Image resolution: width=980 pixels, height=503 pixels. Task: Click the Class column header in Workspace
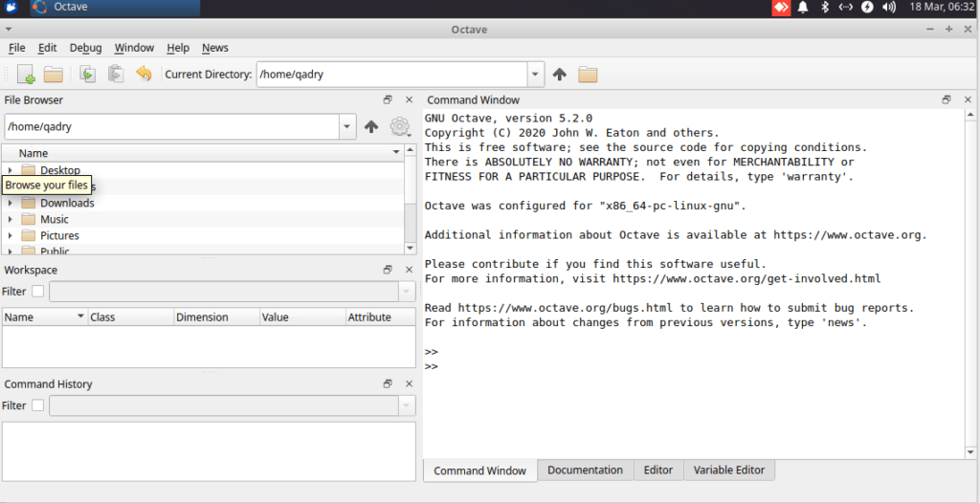tap(130, 317)
